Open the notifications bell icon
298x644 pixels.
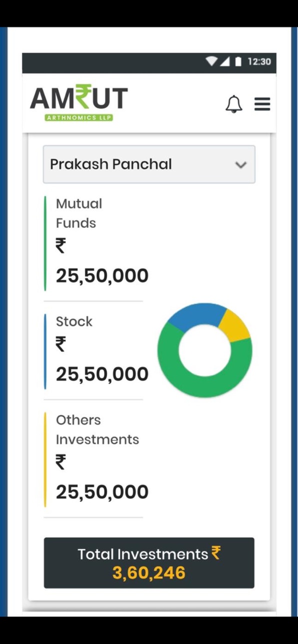tap(233, 104)
